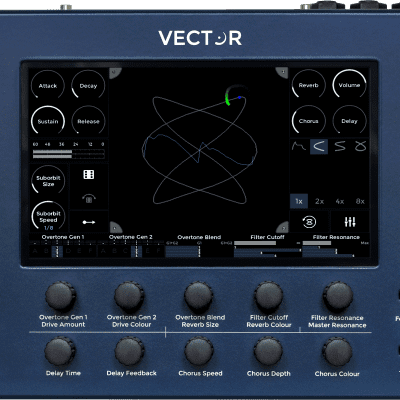Click the on-screen Decay dial
Screen dimensions: 400x400
pyautogui.click(x=88, y=85)
